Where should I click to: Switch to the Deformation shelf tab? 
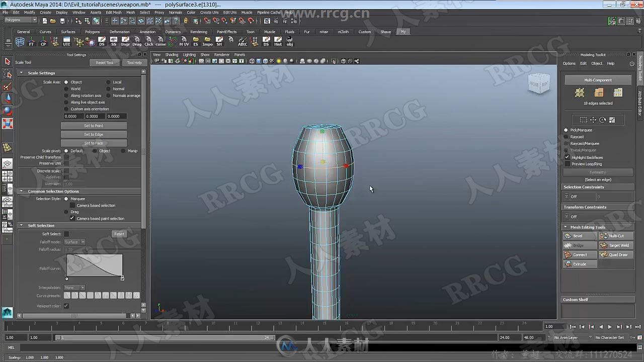(120, 32)
